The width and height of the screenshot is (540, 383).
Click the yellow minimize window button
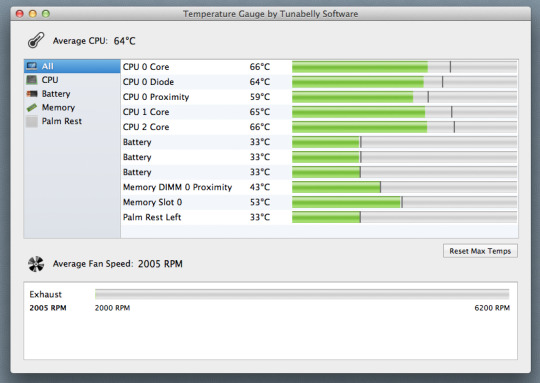point(33,14)
